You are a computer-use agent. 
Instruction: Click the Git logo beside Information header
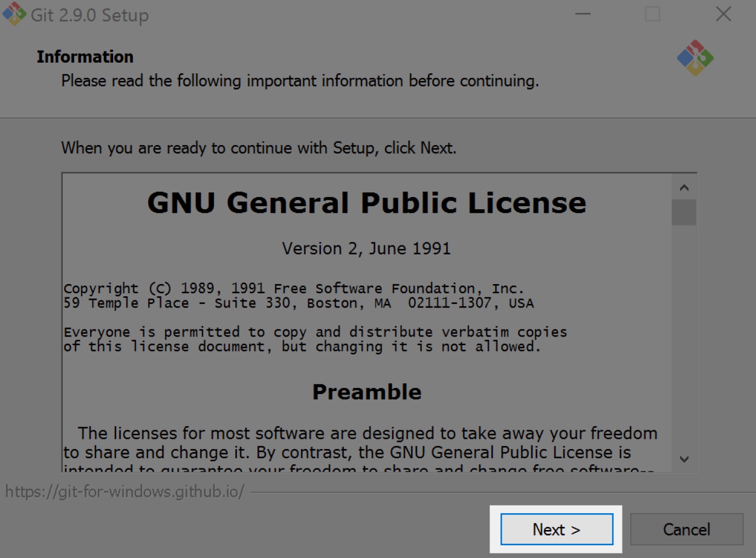click(695, 58)
